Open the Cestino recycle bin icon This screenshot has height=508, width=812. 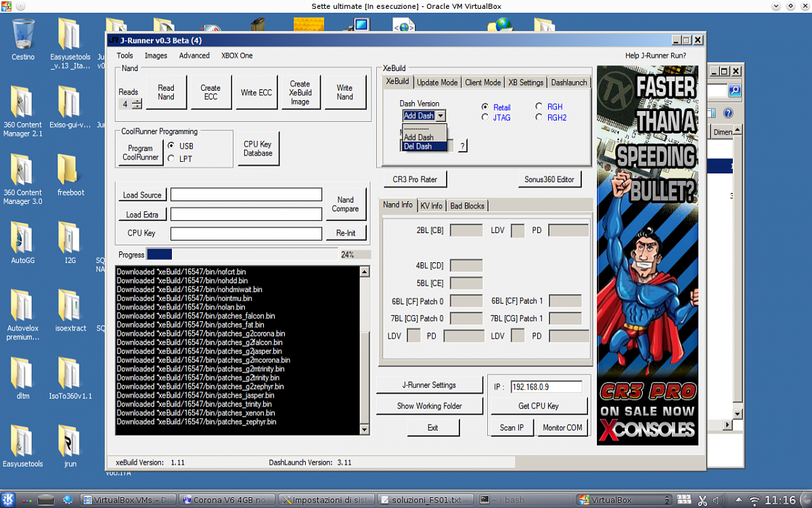(23, 34)
